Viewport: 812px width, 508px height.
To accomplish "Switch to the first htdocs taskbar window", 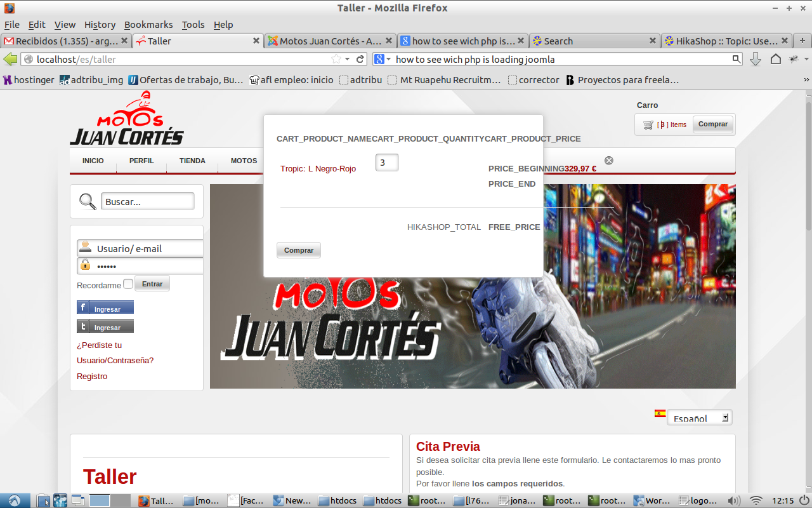I will [x=338, y=500].
